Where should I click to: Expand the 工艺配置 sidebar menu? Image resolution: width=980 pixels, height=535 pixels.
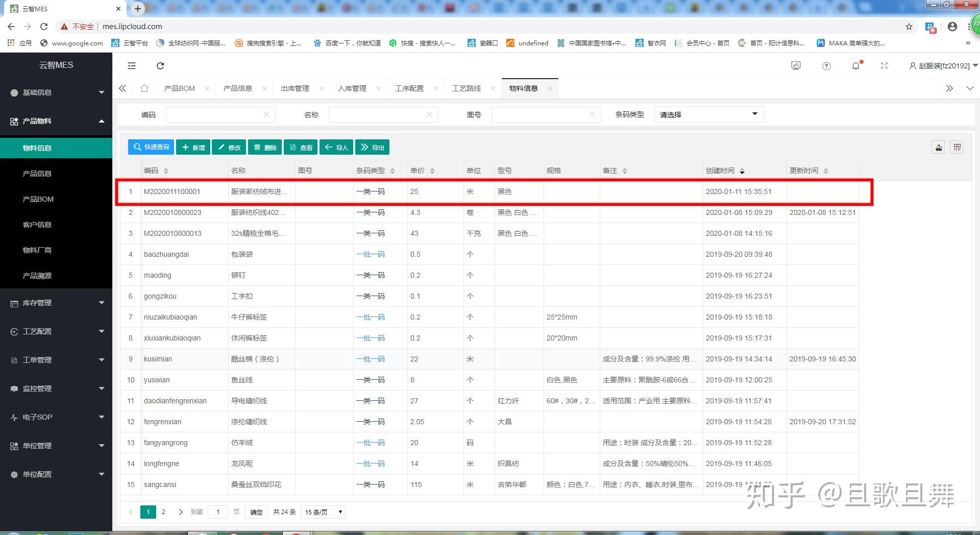pos(56,331)
